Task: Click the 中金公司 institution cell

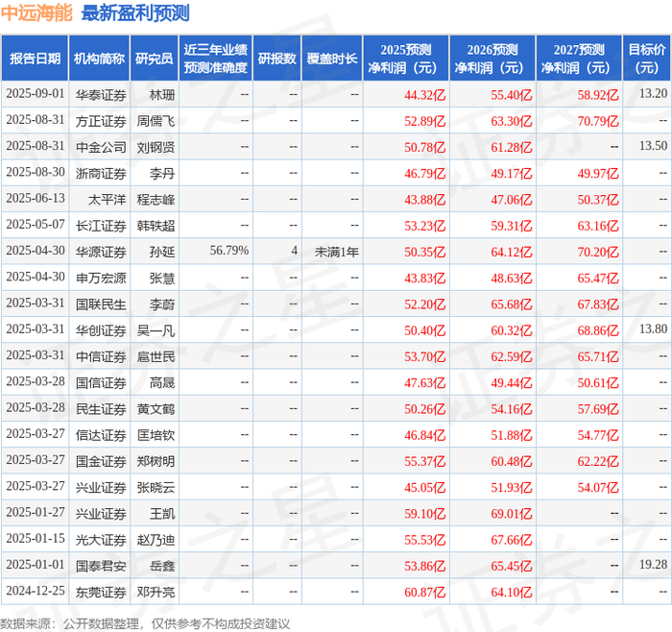Action: (x=101, y=147)
